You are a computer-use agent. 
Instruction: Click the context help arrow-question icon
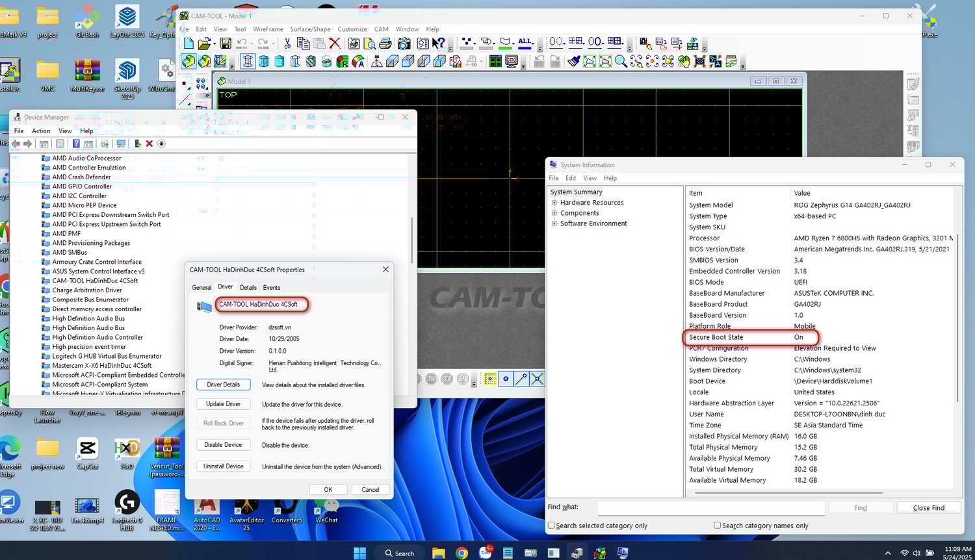point(439,44)
